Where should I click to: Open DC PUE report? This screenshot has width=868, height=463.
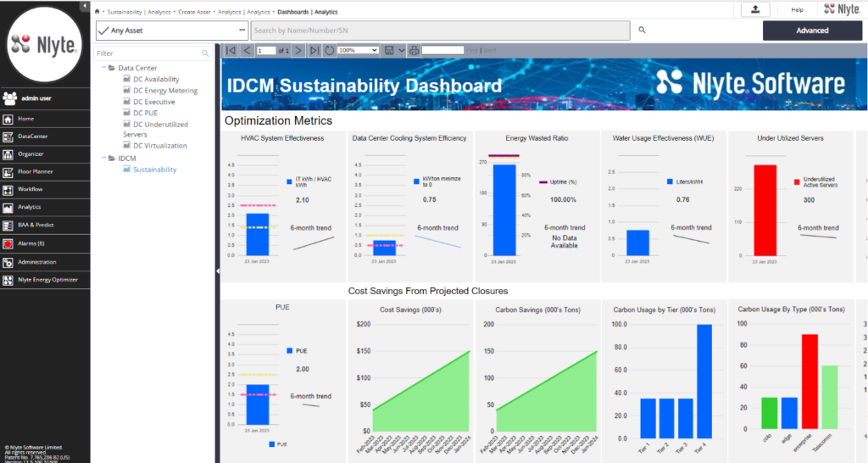pos(145,113)
